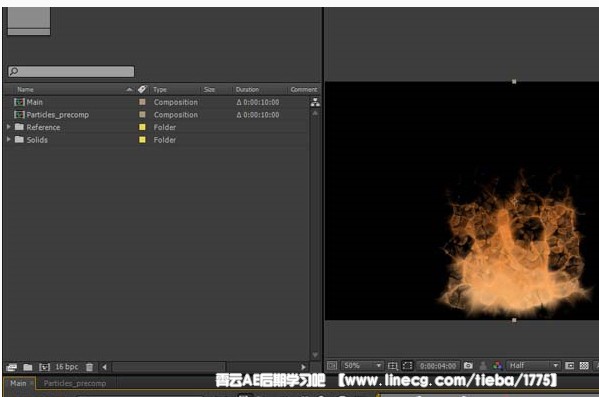Expand the Solids folder
This screenshot has width=599, height=397.
point(8,139)
